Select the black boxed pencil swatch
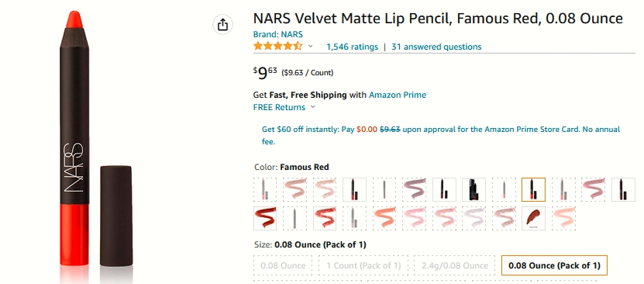 coord(474,189)
